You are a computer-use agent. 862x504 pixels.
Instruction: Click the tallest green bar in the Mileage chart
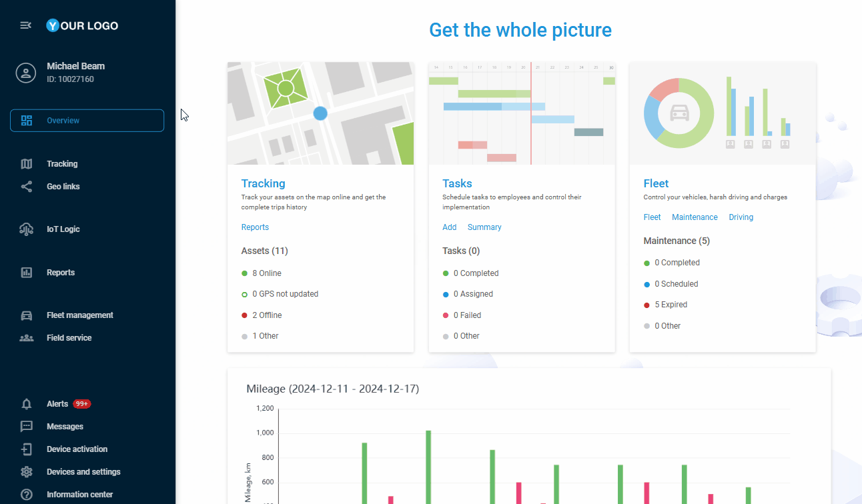click(428, 467)
